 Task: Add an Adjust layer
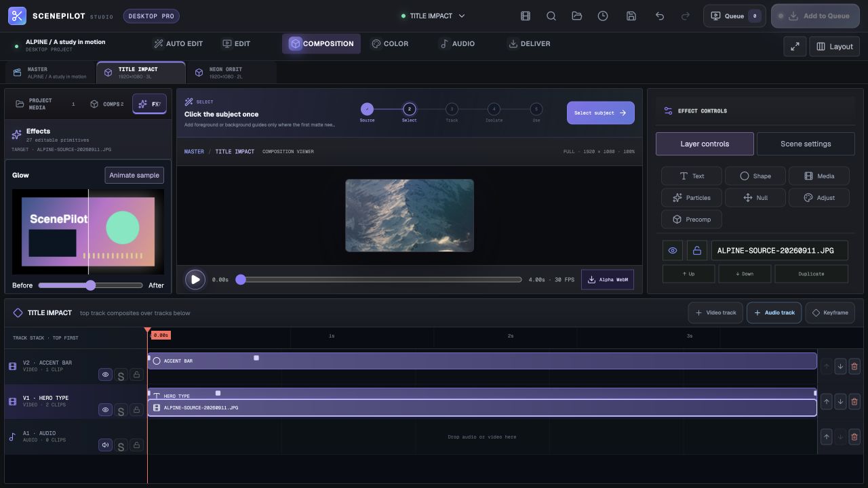pyautogui.click(x=818, y=197)
